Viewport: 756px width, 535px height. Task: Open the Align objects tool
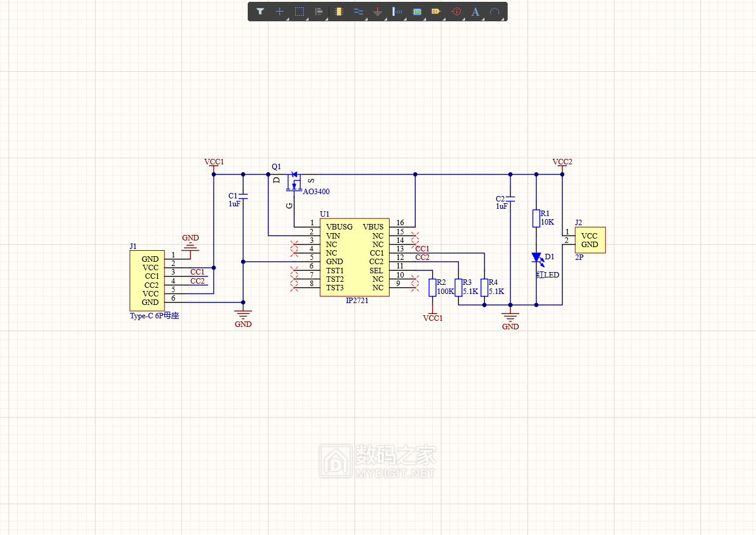(318, 12)
